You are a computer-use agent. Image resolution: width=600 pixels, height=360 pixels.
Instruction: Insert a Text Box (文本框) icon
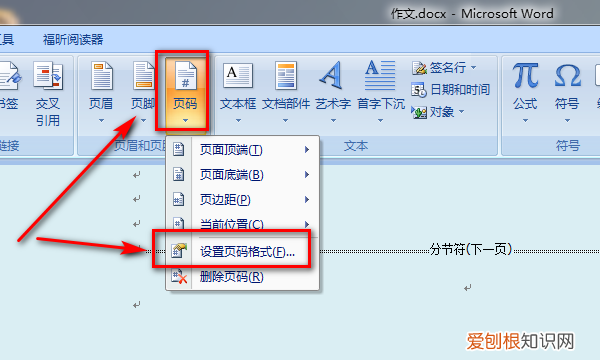click(x=238, y=76)
